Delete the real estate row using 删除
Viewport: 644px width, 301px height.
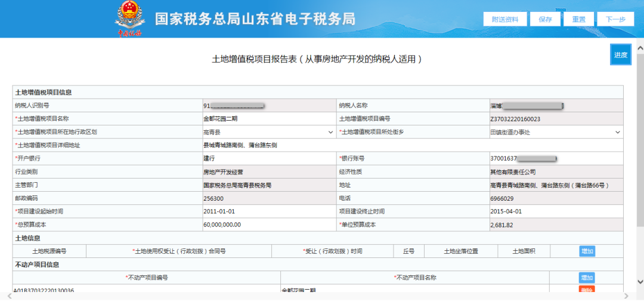pyautogui.click(x=587, y=290)
